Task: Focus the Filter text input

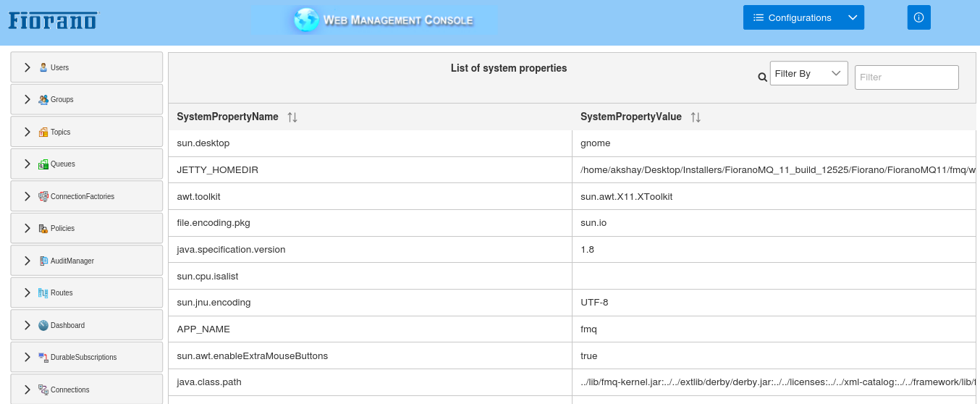Action: [906, 77]
